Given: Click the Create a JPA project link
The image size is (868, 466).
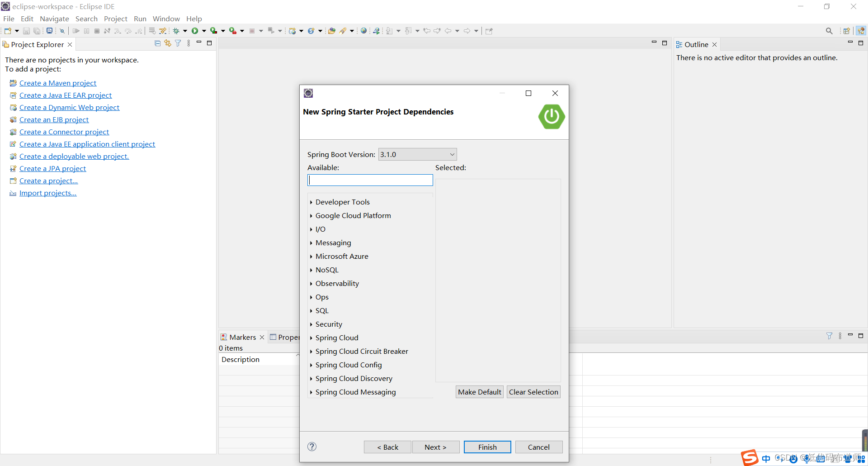Looking at the screenshot, I should tap(52, 168).
